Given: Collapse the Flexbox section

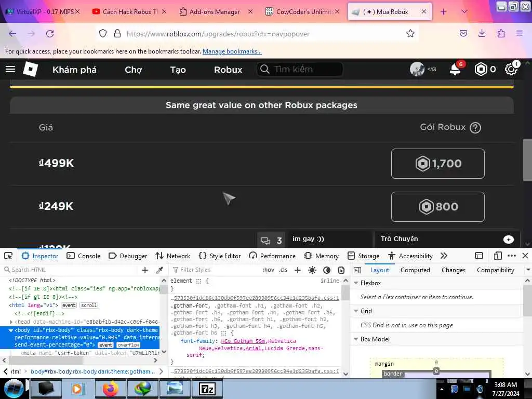Looking at the screenshot, I should point(356,283).
